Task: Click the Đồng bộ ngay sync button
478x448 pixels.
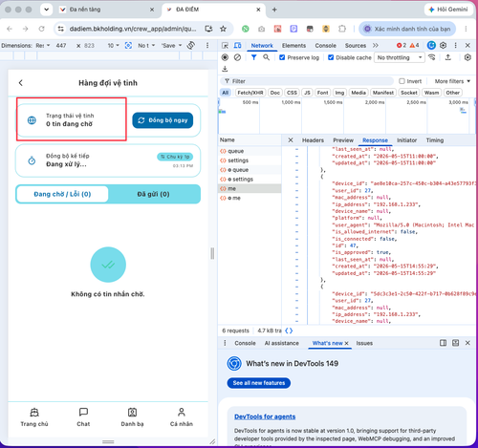Action: click(x=163, y=120)
